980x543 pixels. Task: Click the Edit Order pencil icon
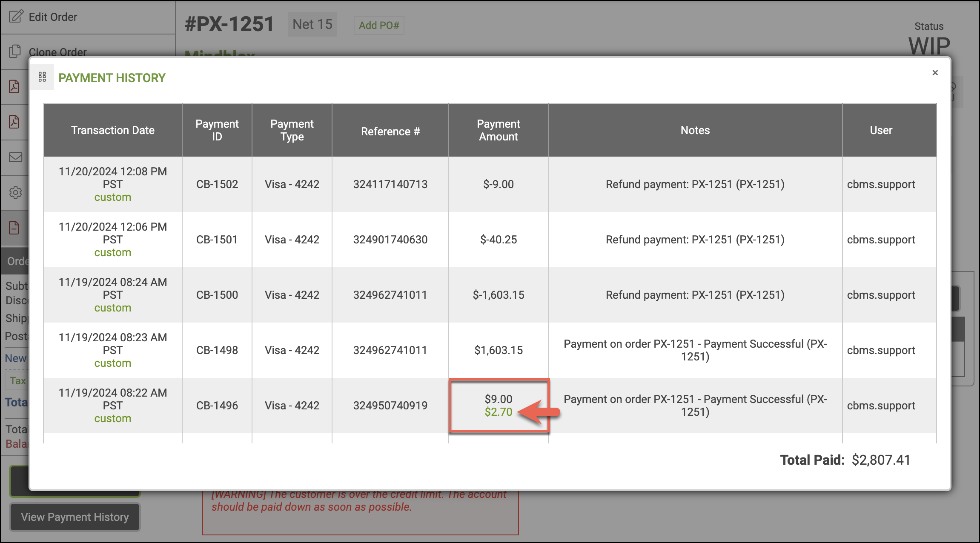click(16, 17)
